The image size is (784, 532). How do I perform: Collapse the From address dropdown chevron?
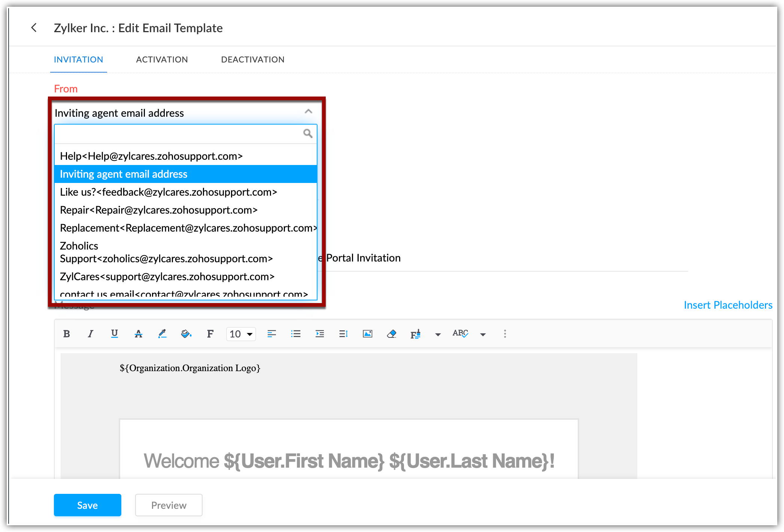point(308,111)
